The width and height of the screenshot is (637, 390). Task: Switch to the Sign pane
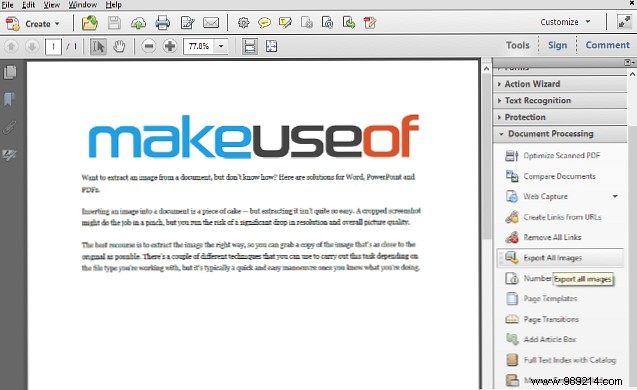[557, 45]
